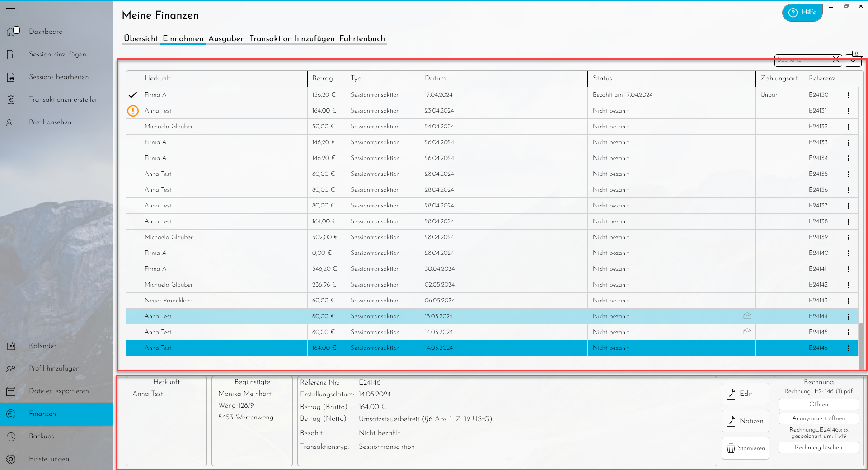Viewport: 868px width, 470px height.
Task: Sort table by the Referenz column header
Action: point(822,79)
